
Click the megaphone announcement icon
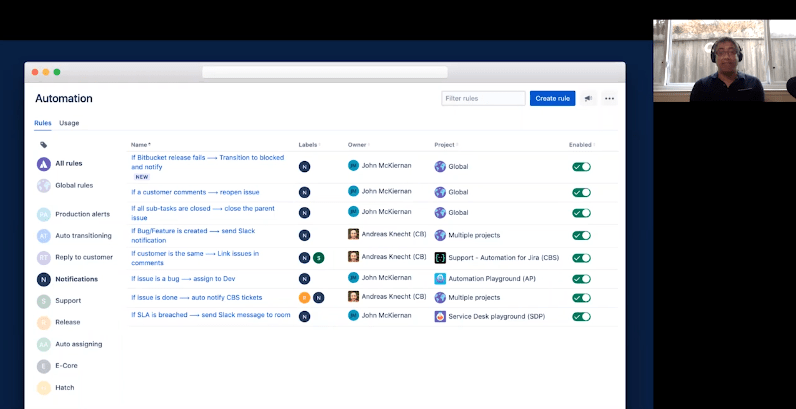(589, 98)
